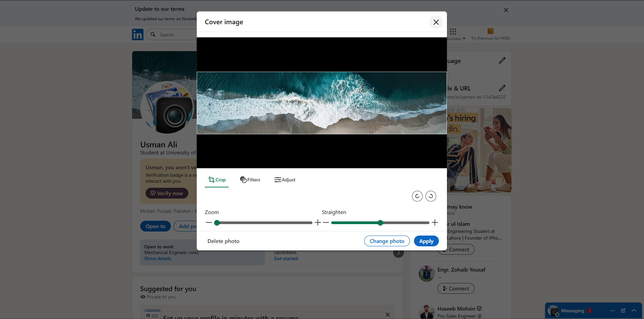The image size is (644, 319).
Task: Click the Usman Ali profile name
Action: pyautogui.click(x=159, y=145)
